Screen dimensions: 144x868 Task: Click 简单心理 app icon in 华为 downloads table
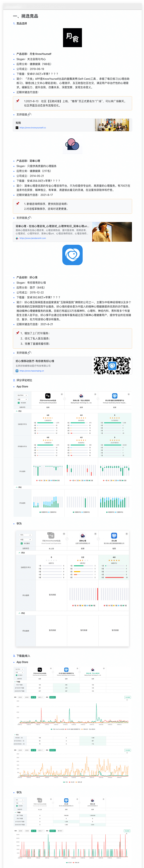coord(92,800)
